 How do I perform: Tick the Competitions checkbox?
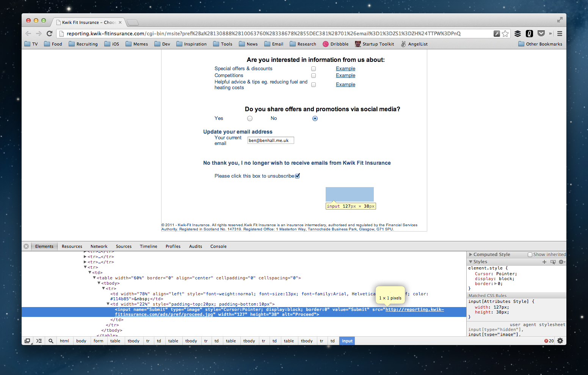[314, 76]
